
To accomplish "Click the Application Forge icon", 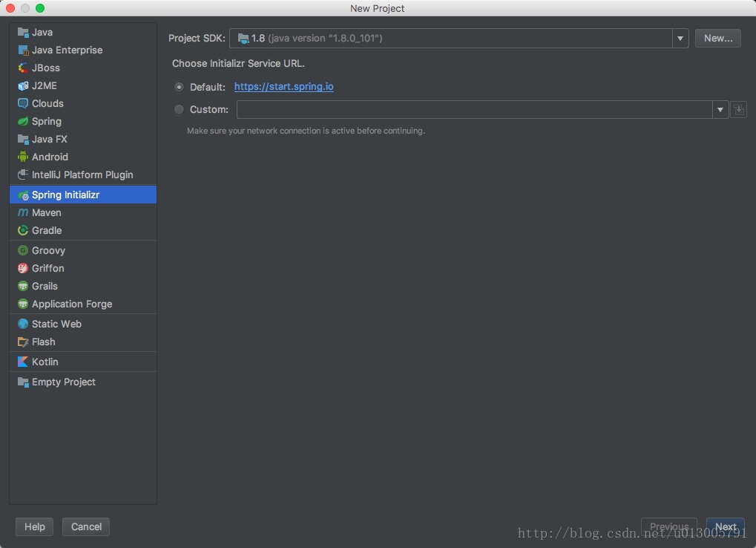I will pyautogui.click(x=23, y=304).
